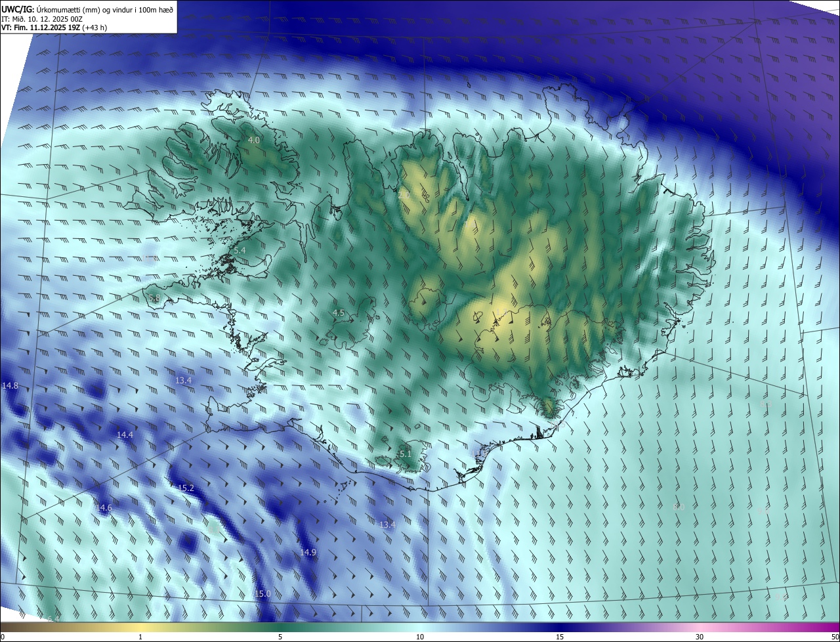
Task: Click the "5.4" value label on the map
Action: pyautogui.click(x=240, y=251)
